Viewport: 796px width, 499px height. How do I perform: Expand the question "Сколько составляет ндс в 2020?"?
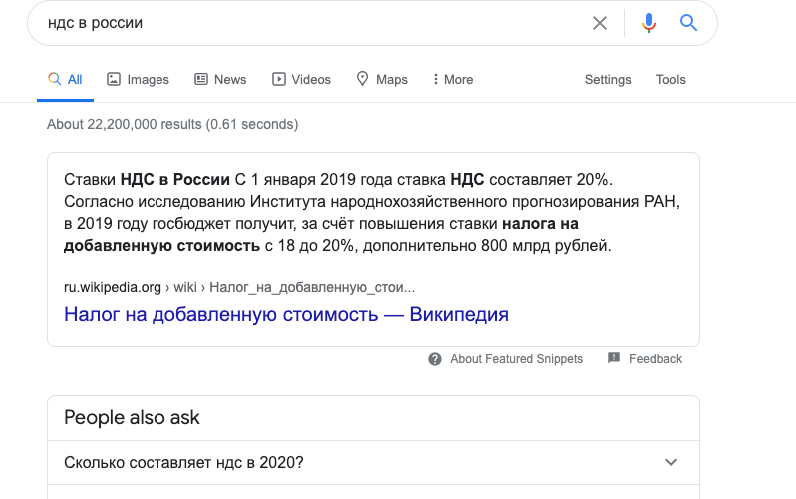373,462
